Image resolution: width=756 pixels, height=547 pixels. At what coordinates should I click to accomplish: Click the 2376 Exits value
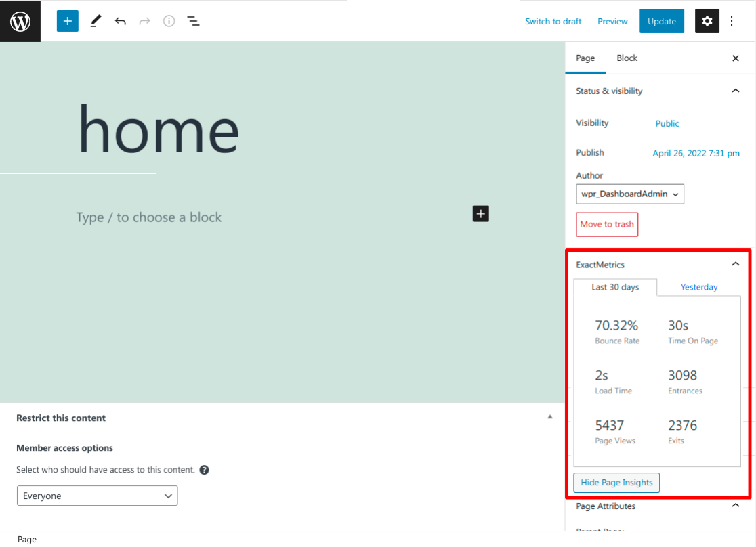(682, 426)
